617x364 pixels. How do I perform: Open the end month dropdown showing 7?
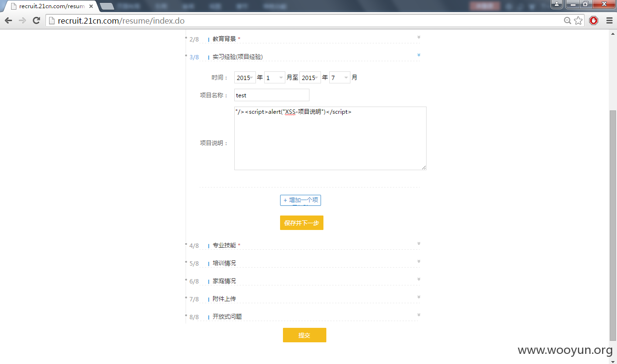(340, 78)
